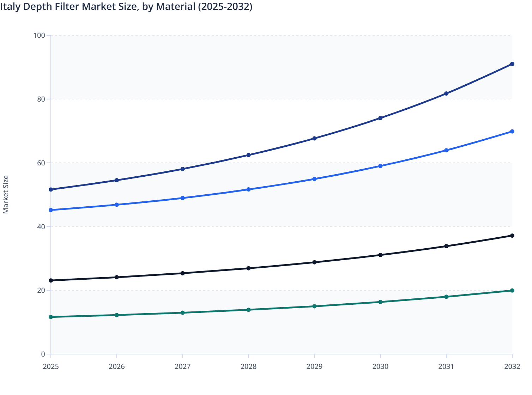Click the Italy Depth Filter chart title

pyautogui.click(x=126, y=6)
